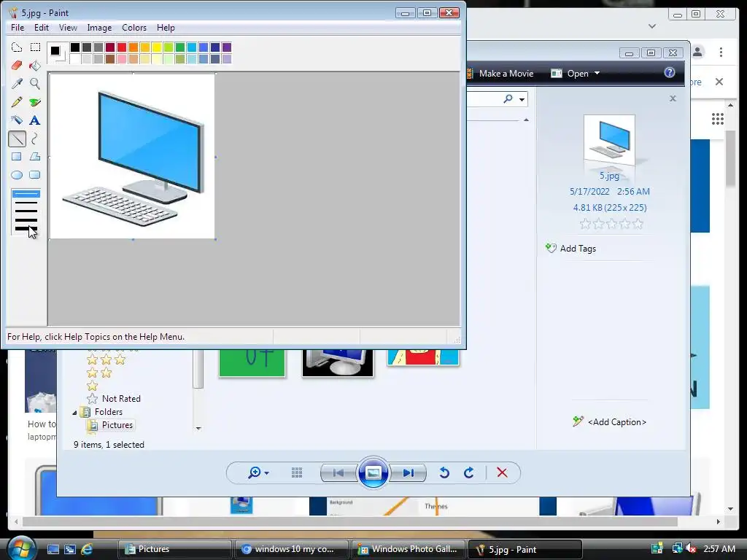Open the Open dropdown arrow in Photo Gallery

[597, 74]
